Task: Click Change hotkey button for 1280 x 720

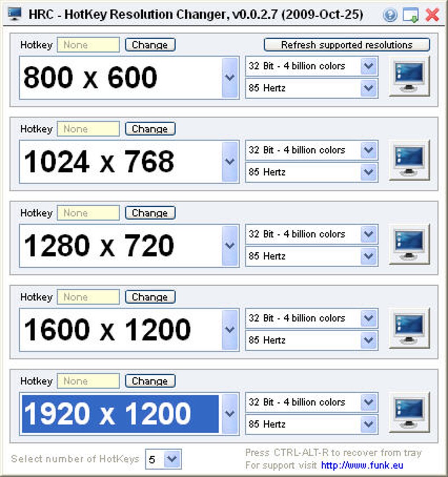Action: click(150, 213)
